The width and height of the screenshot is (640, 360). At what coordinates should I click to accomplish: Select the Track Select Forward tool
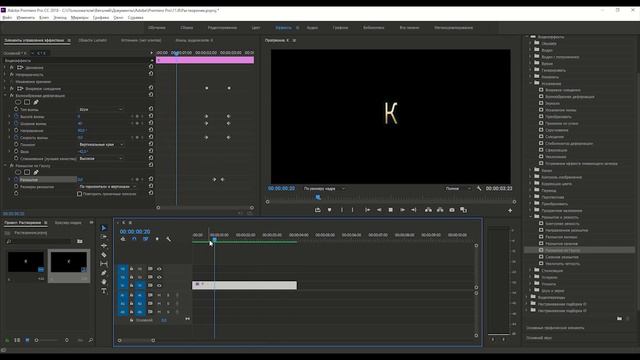(104, 237)
